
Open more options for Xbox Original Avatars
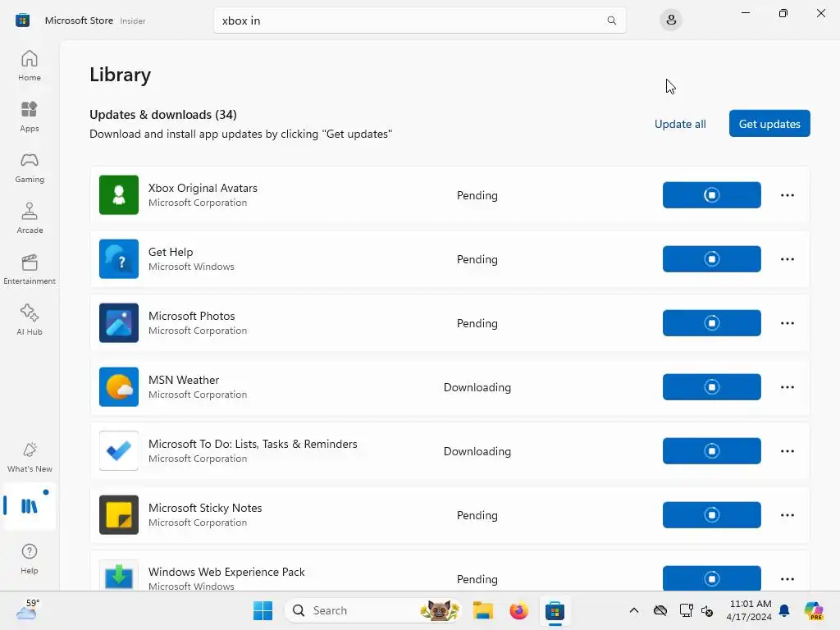click(x=787, y=195)
